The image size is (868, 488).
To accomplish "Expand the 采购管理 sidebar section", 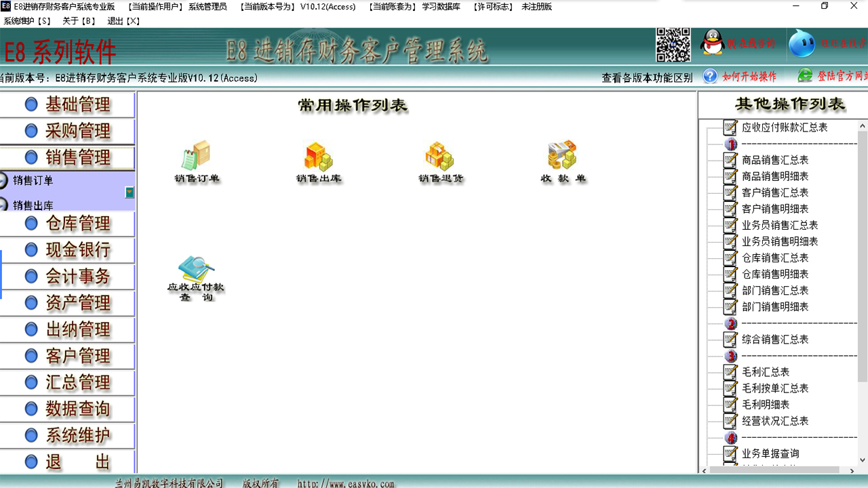I will tap(67, 131).
